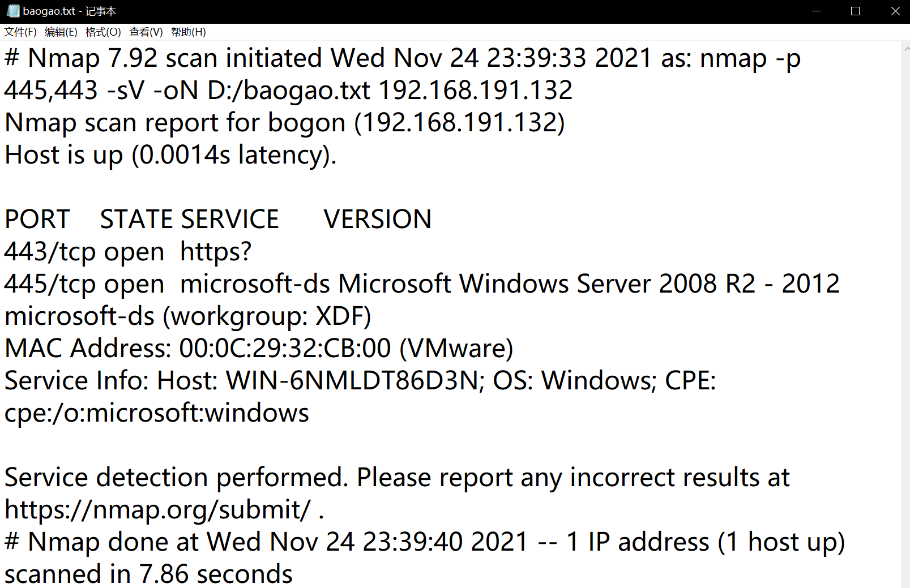
Task: Maximize the Notepad window
Action: point(855,11)
